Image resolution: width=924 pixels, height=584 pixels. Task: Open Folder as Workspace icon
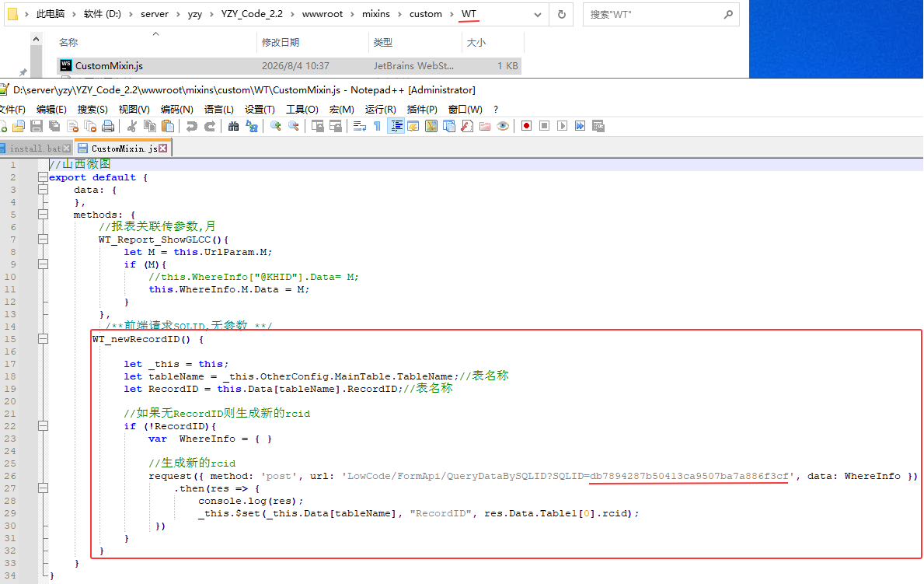pos(485,126)
